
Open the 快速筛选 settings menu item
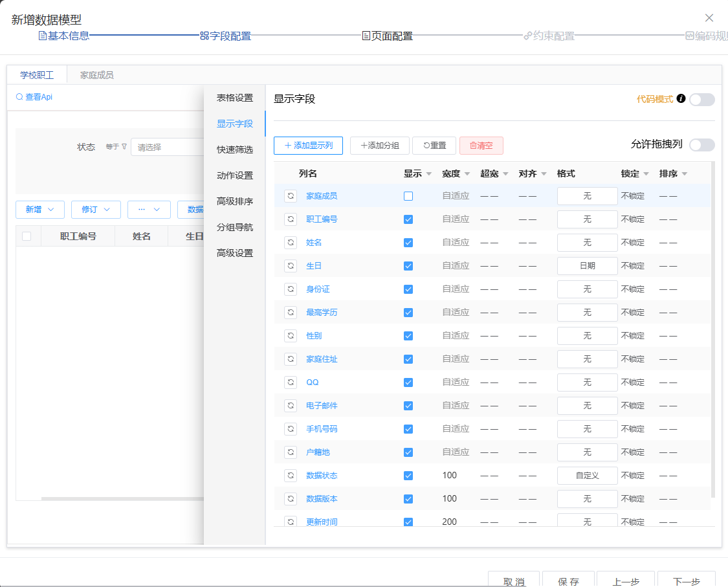click(x=234, y=150)
